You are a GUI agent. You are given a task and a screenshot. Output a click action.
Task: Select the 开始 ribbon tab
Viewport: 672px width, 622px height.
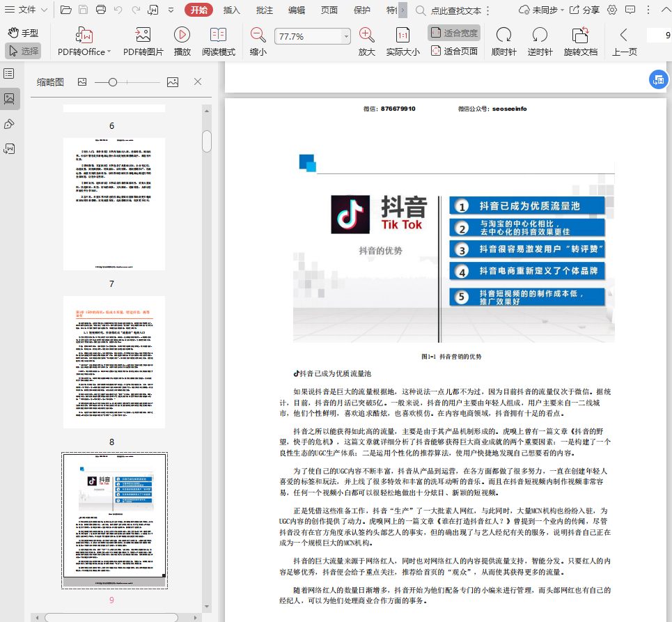tap(199, 10)
